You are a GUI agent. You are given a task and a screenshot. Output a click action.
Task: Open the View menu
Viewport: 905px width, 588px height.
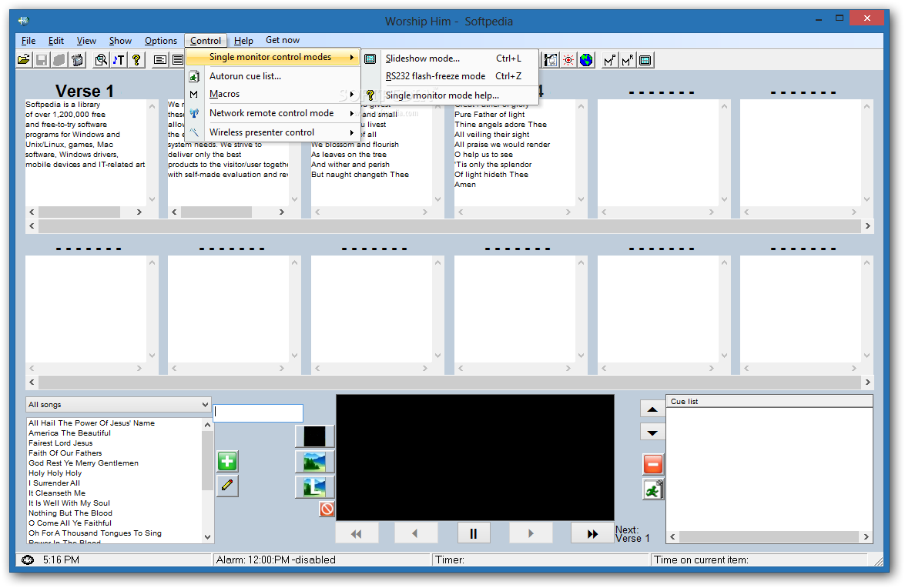(86, 40)
